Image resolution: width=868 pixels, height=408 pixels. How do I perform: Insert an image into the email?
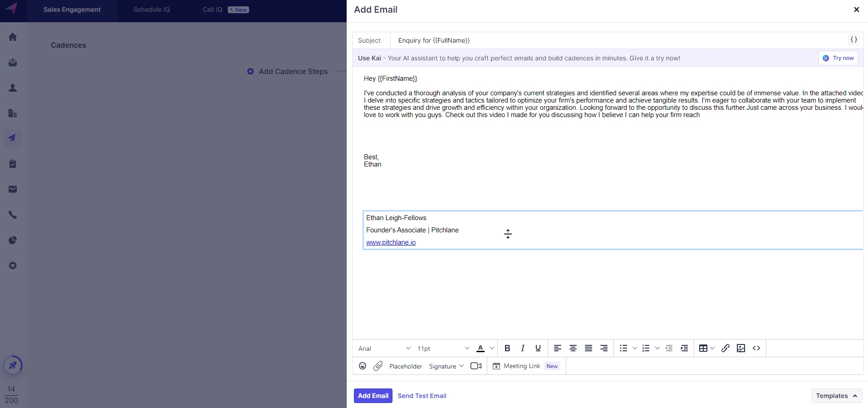[x=740, y=349]
